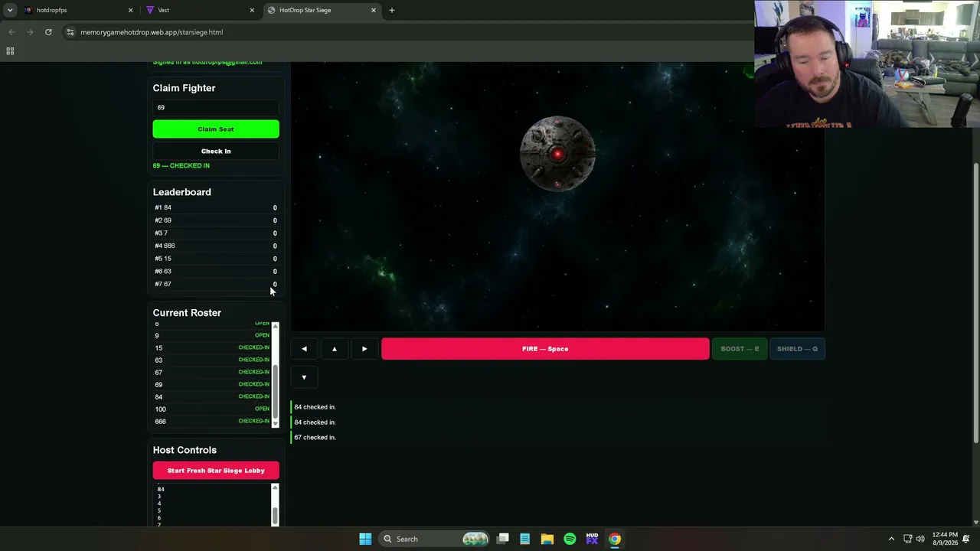Viewport: 980px width, 551px height.
Task: Click the Check In button
Action: click(x=216, y=152)
